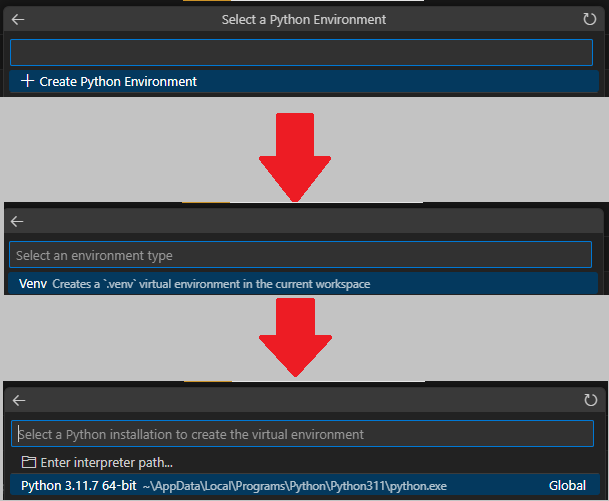Refresh the Select a Python Environment list
Image resolution: width=609 pixels, height=501 pixels.
590,19
